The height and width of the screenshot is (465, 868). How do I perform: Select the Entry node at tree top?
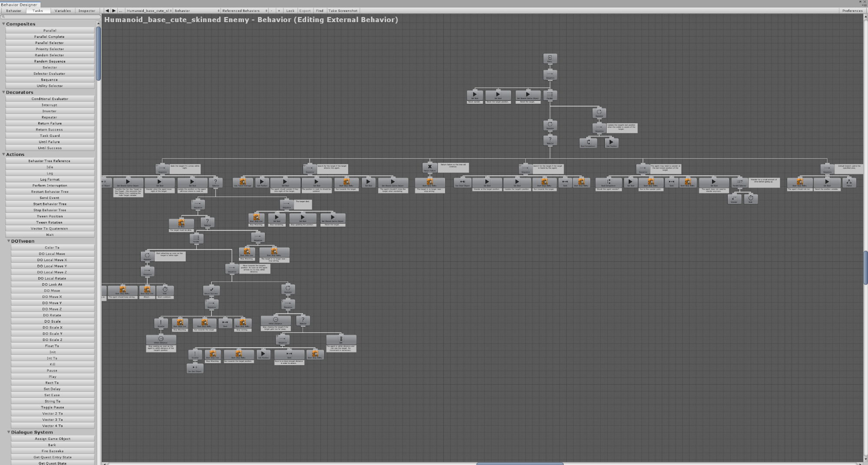(550, 59)
